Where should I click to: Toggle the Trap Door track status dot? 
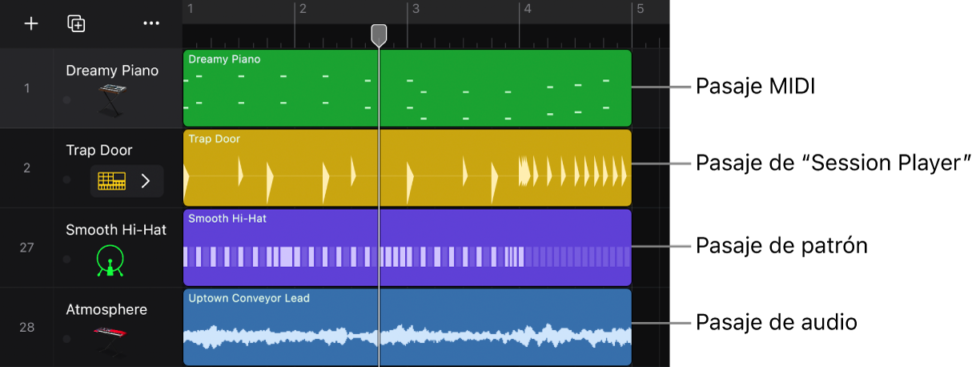click(66, 180)
